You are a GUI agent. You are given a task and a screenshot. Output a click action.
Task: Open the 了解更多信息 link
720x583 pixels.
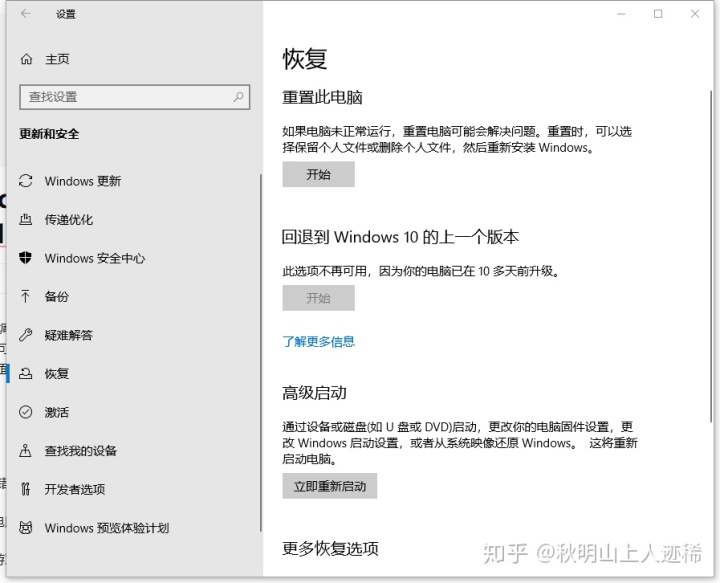318,342
